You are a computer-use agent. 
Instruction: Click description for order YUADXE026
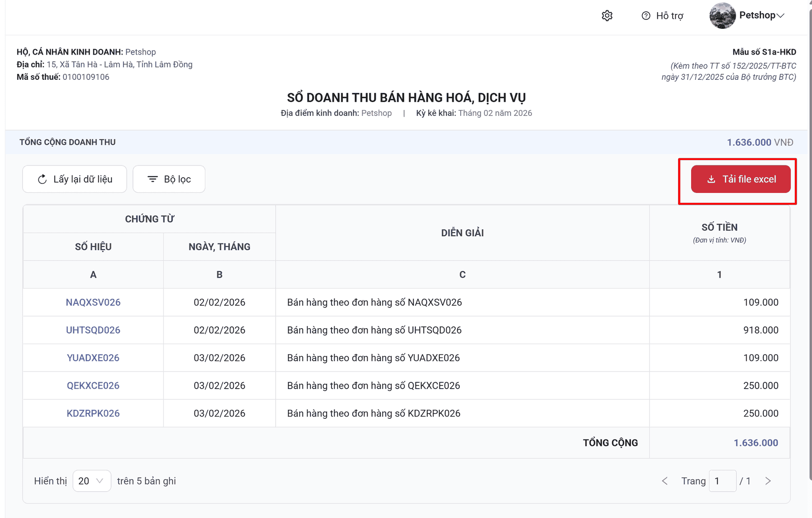[x=374, y=358]
